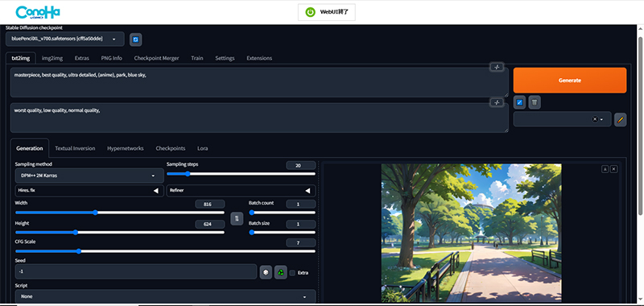
Task: Click the ConoHa logo
Action: (38, 12)
